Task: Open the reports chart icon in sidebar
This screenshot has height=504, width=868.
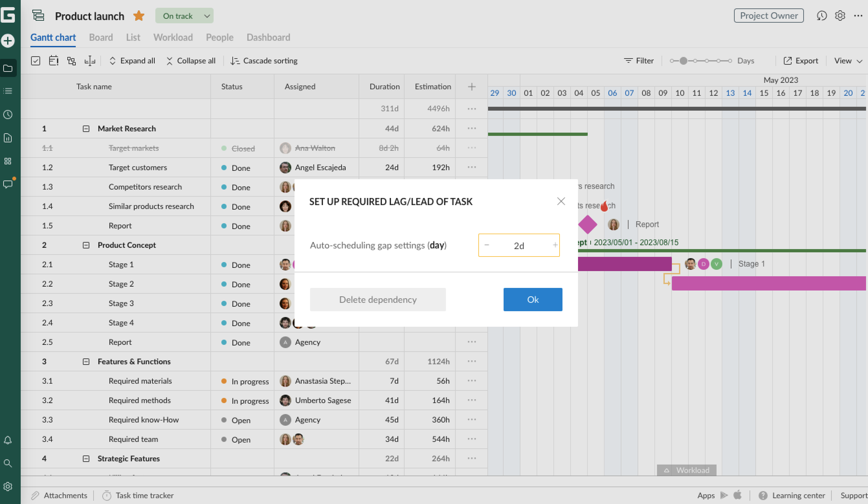Action: 8,138
